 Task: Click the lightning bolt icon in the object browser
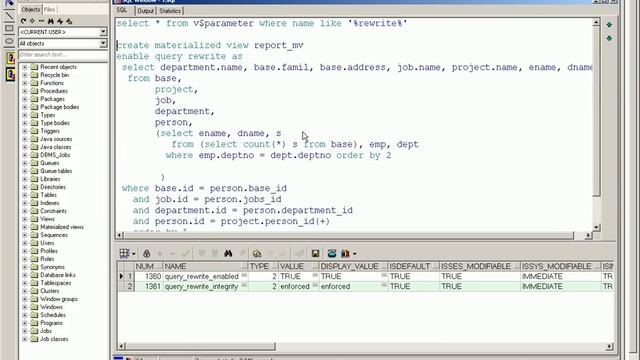60,21
